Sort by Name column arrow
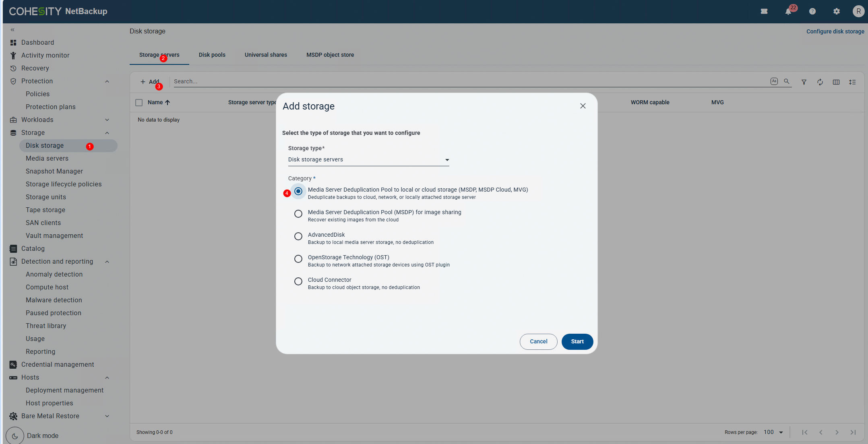 tap(167, 103)
